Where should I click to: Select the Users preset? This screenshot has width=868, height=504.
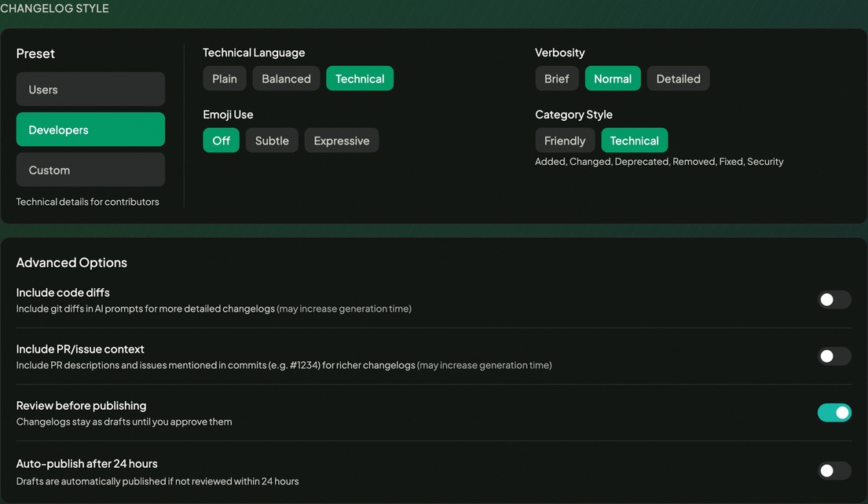90,89
